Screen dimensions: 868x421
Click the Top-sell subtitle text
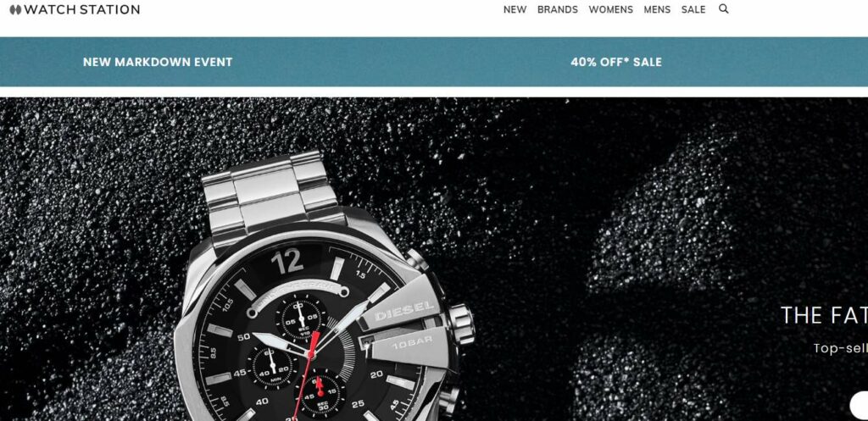pyautogui.click(x=840, y=348)
